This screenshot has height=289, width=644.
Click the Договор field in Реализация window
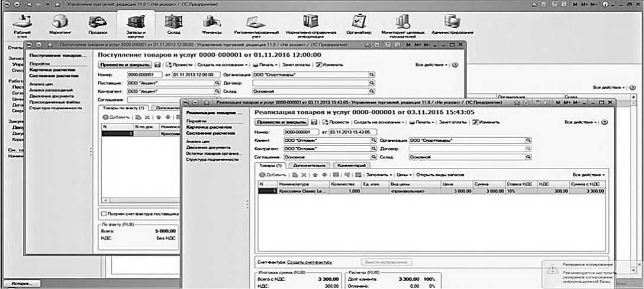[467, 148]
